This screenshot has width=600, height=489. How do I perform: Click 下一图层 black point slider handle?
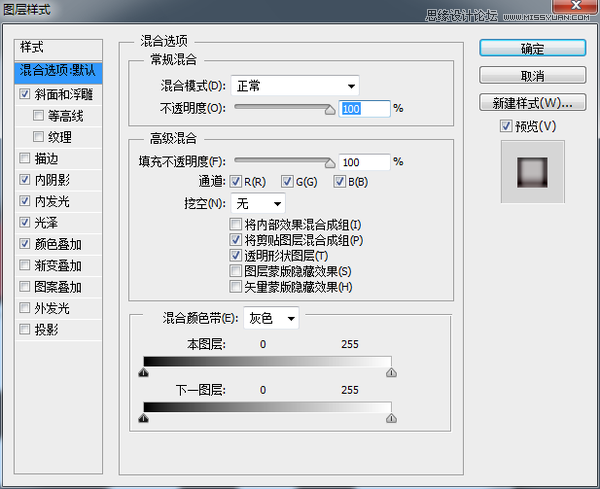coord(143,418)
